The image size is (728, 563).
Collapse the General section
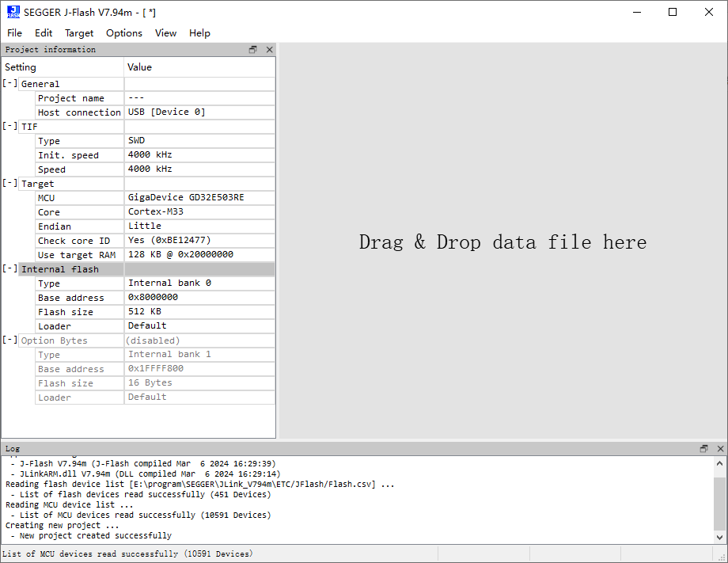9,84
